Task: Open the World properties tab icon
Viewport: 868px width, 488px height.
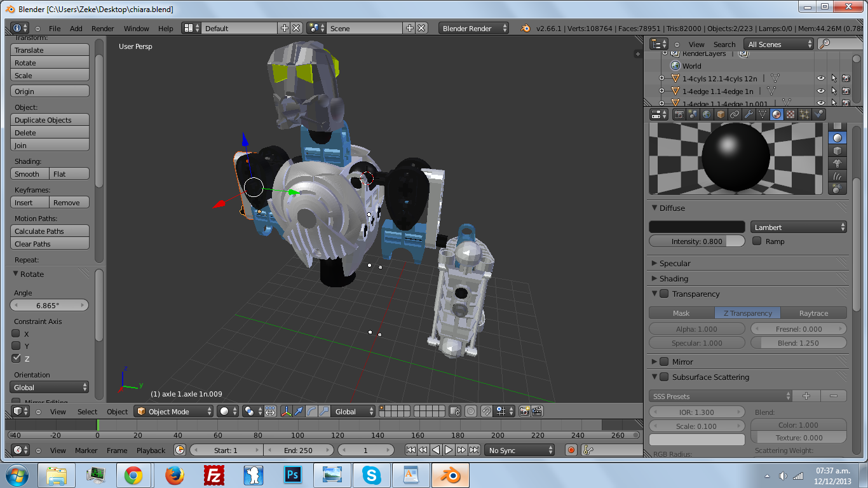Action: point(707,115)
